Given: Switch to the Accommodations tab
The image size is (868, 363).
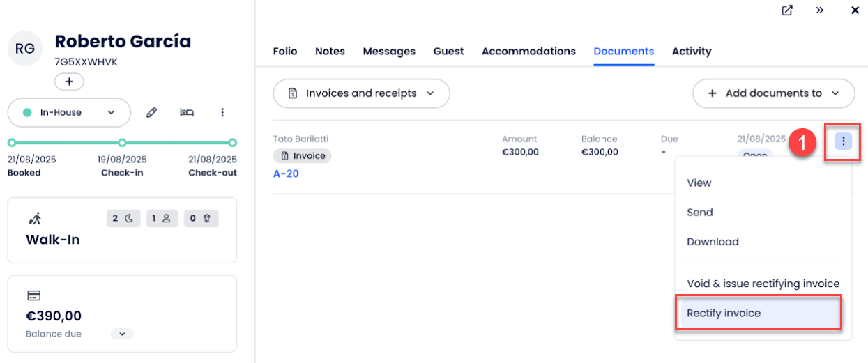Looking at the screenshot, I should pos(528,52).
